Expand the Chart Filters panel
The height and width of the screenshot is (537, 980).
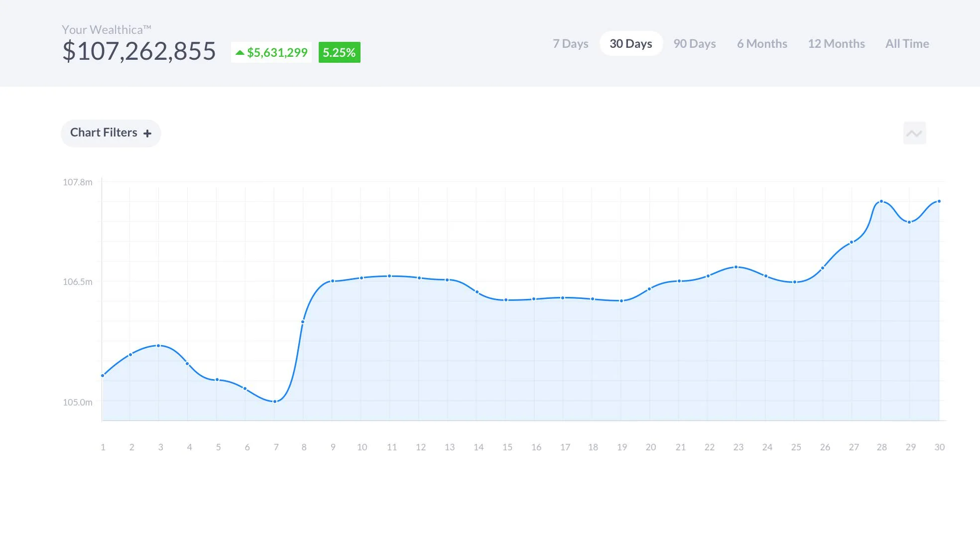[111, 133]
